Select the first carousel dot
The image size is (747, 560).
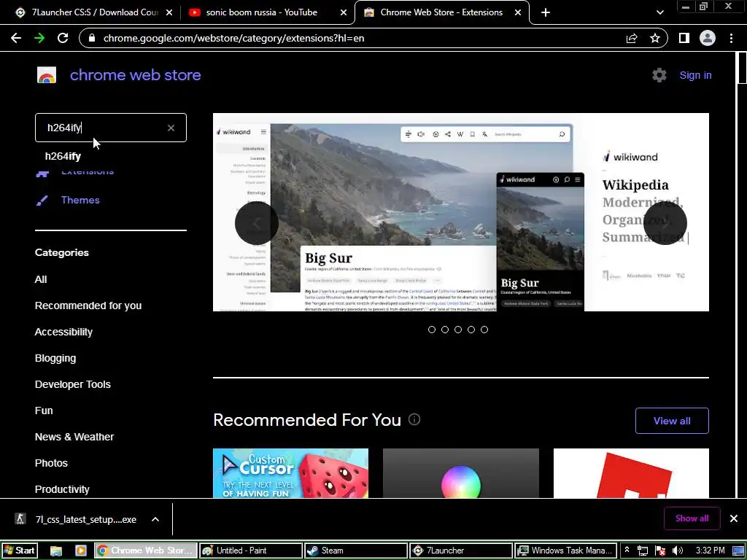pos(432,330)
